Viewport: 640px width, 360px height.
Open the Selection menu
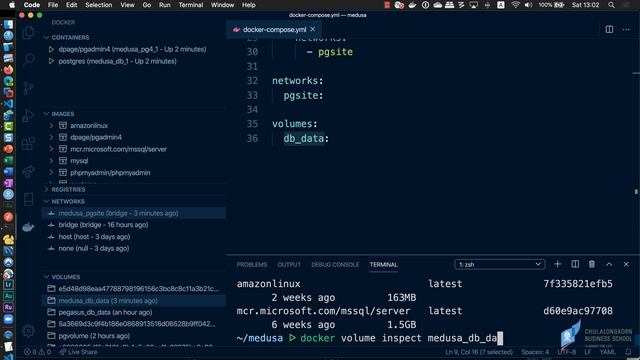[x=98, y=5]
